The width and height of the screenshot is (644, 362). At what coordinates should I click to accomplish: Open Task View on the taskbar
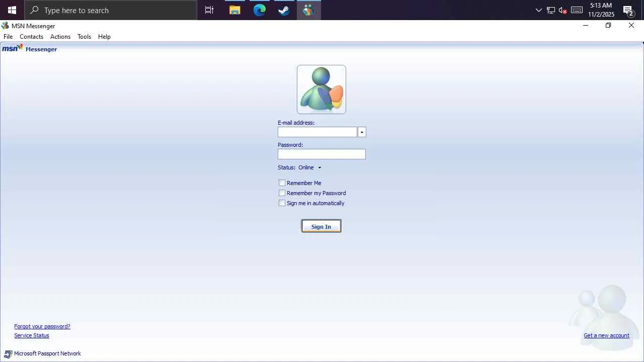[209, 10]
